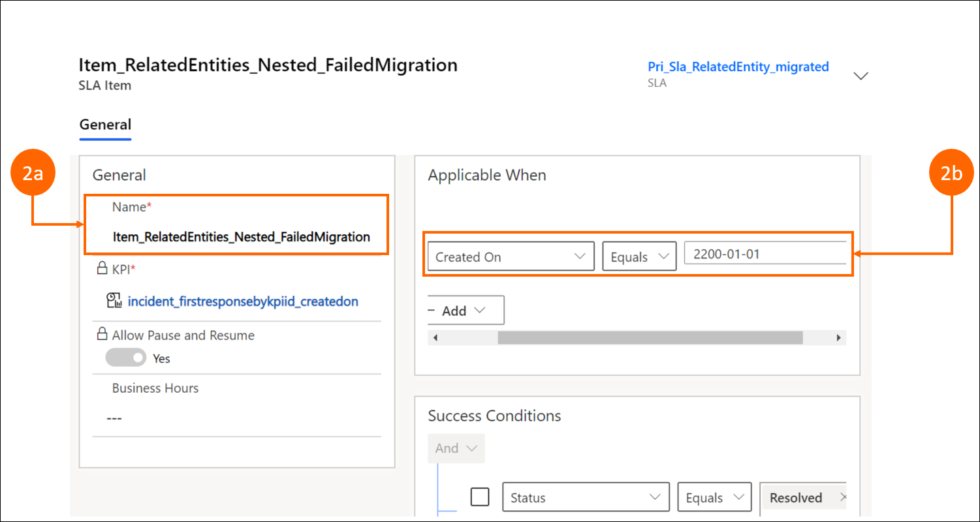Open the Status field dropdown

click(586, 498)
